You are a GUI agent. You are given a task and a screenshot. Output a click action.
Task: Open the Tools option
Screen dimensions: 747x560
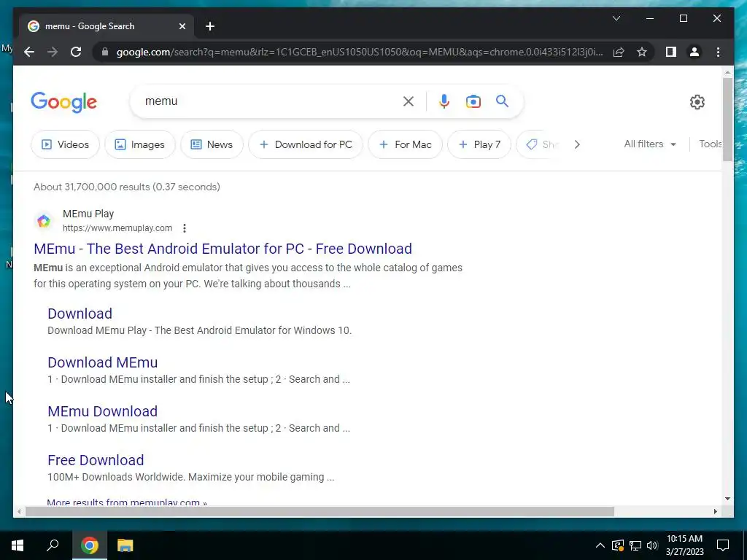tap(711, 144)
